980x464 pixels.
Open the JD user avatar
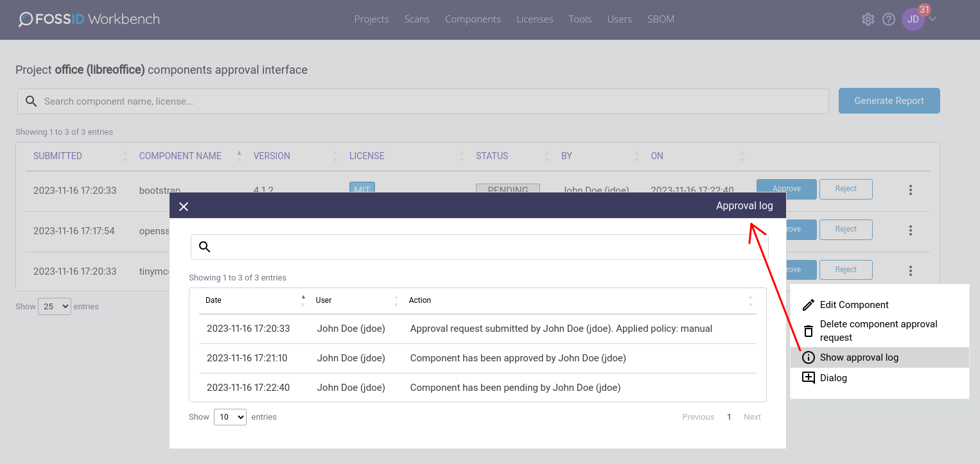(x=913, y=19)
